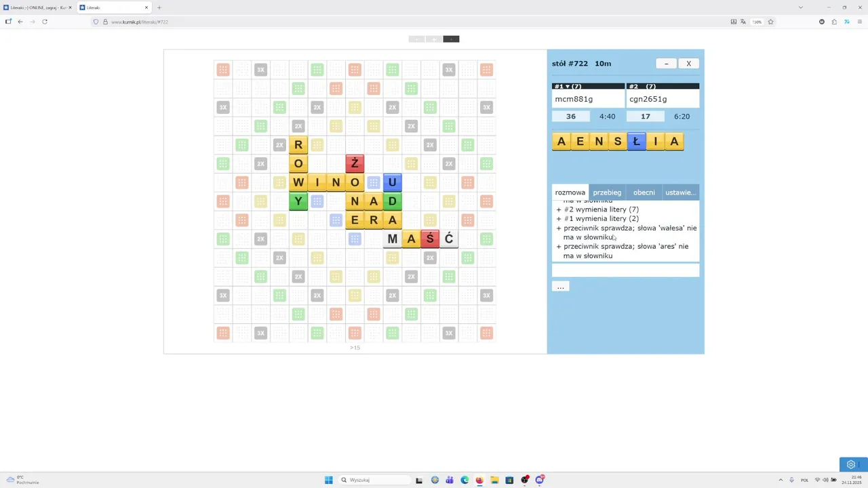
Task: Click opponent name cgn2651g
Action: point(648,99)
